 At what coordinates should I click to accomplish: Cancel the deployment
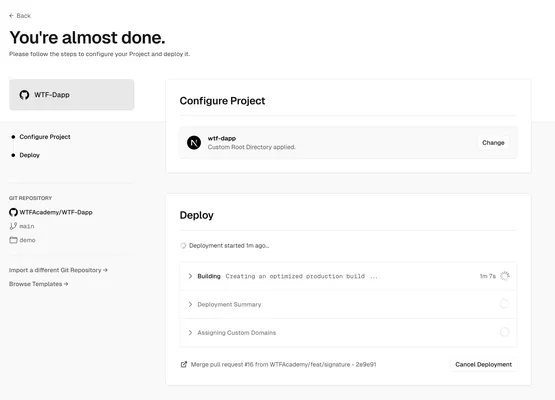[x=484, y=364]
